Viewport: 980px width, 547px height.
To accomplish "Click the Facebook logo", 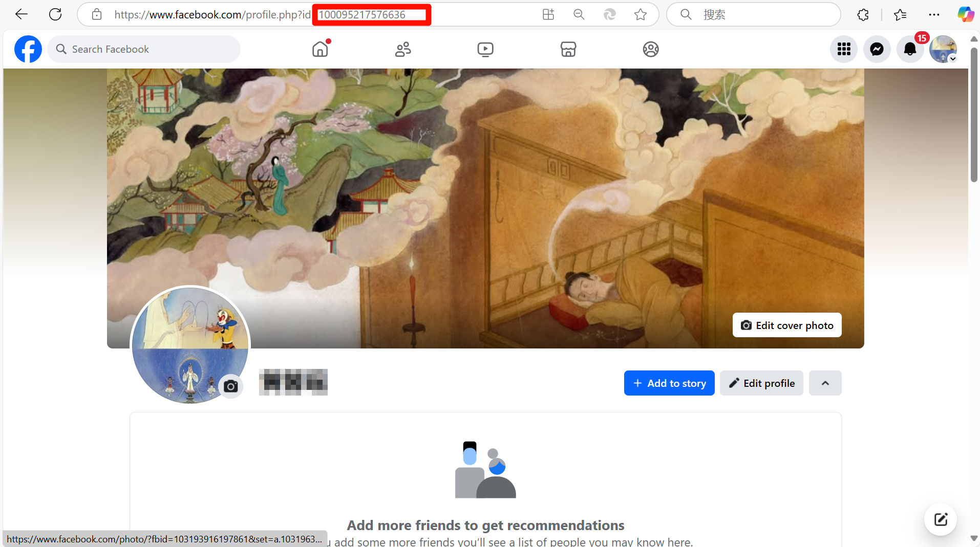I will tap(28, 49).
